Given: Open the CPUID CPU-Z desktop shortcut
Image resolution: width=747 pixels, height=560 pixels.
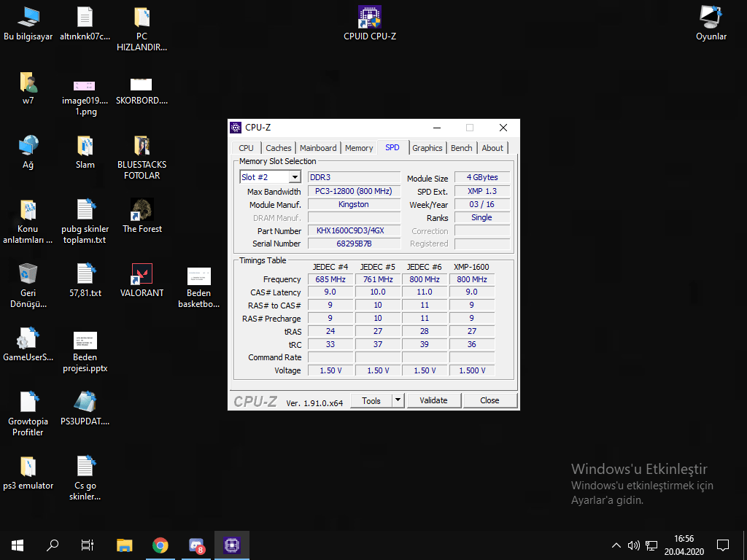Looking at the screenshot, I should coord(370,17).
